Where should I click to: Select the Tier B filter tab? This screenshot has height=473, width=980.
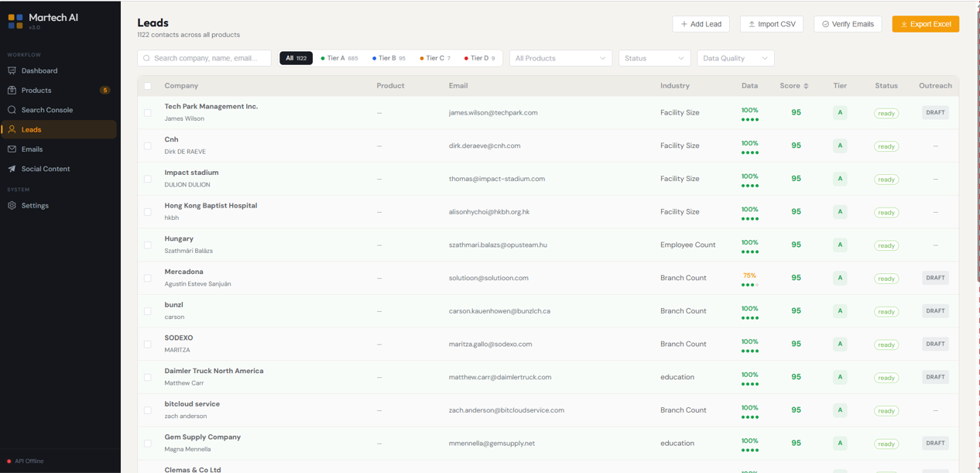coord(389,58)
